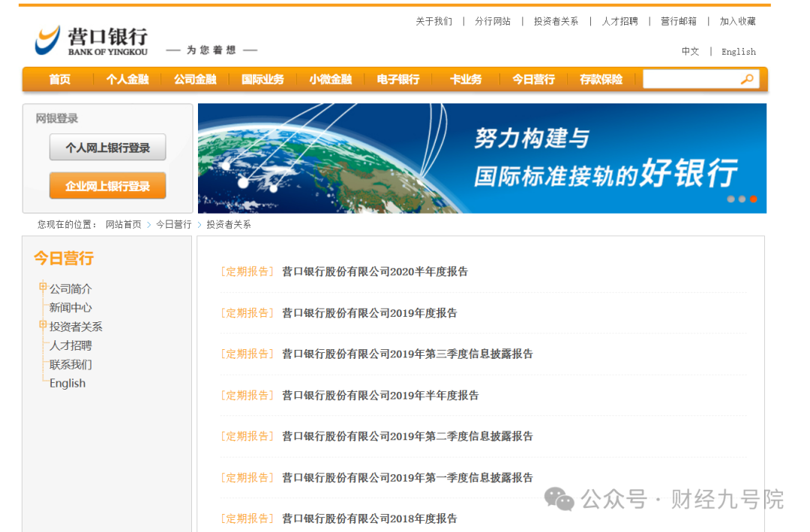Select an inactive banner carousel dot
This screenshot has width=810, height=532.
click(731, 199)
